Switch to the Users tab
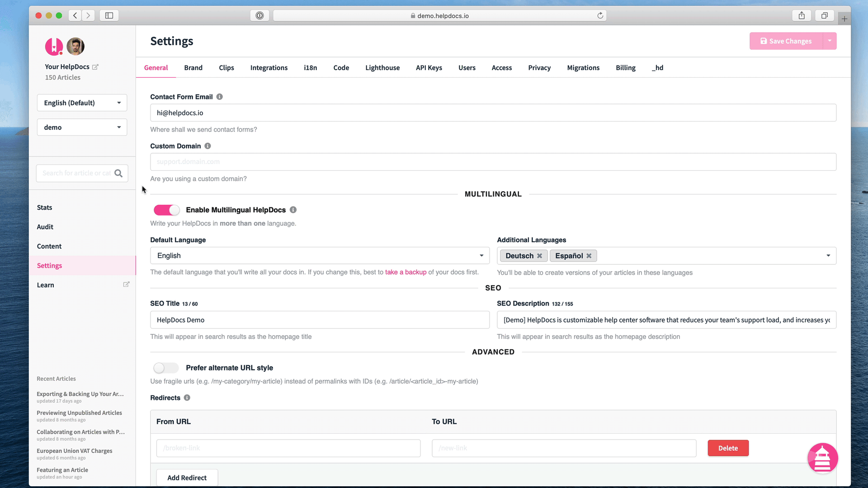Viewport: 868px width, 488px height. 467,68
